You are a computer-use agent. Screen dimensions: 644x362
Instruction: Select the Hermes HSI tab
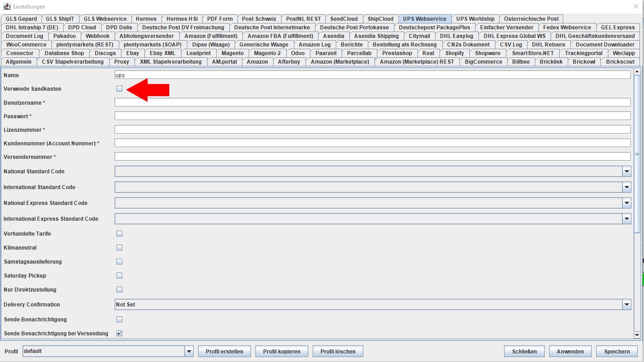pos(182,19)
